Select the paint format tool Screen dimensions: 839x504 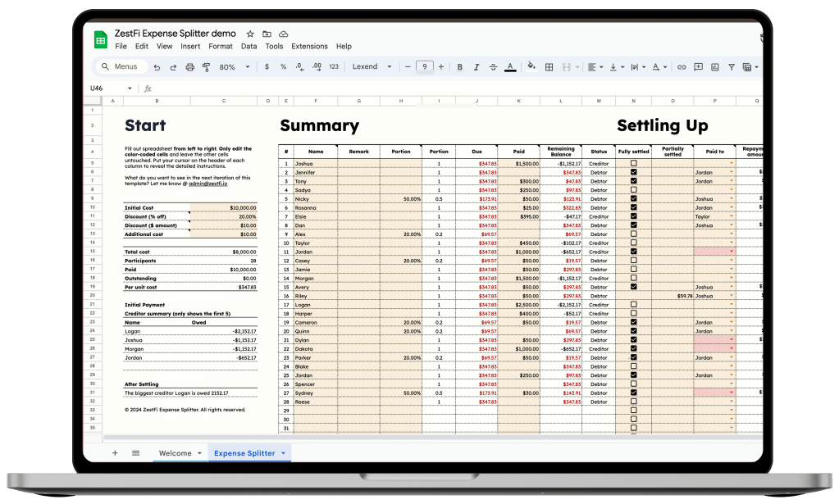click(206, 67)
